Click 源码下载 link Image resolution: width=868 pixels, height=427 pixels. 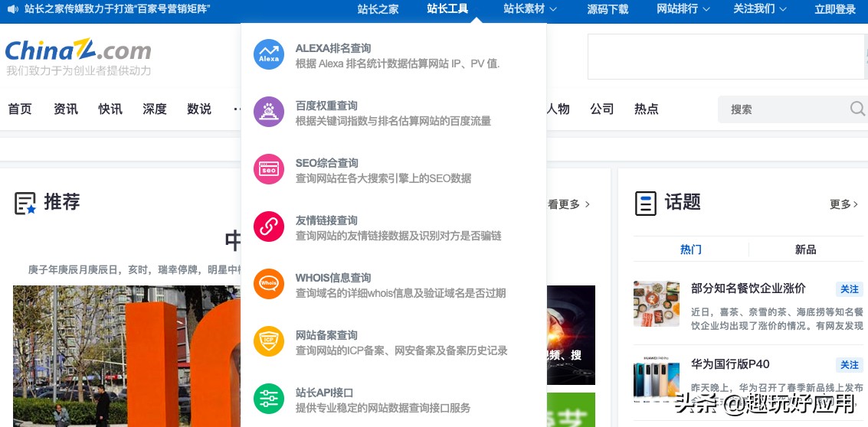(608, 9)
